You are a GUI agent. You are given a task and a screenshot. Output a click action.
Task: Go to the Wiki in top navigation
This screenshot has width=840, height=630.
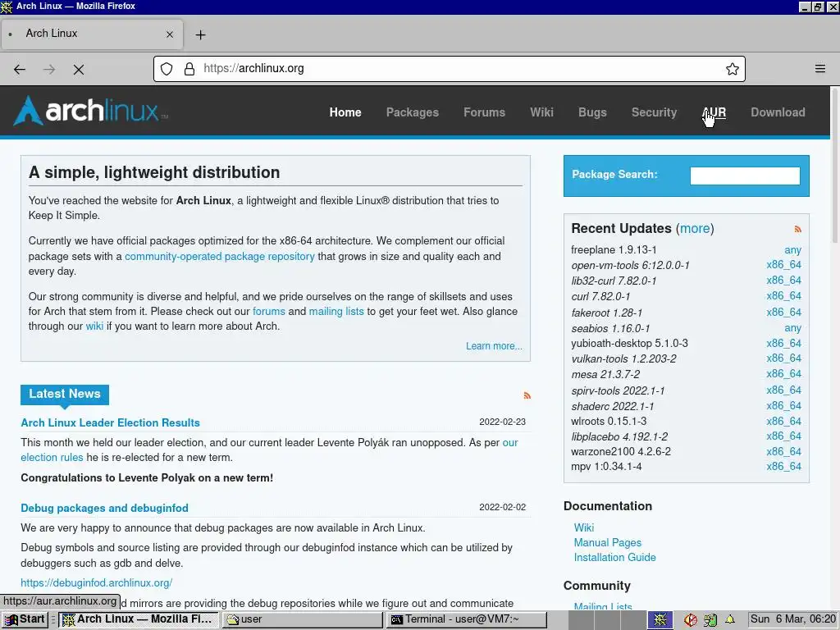click(541, 112)
